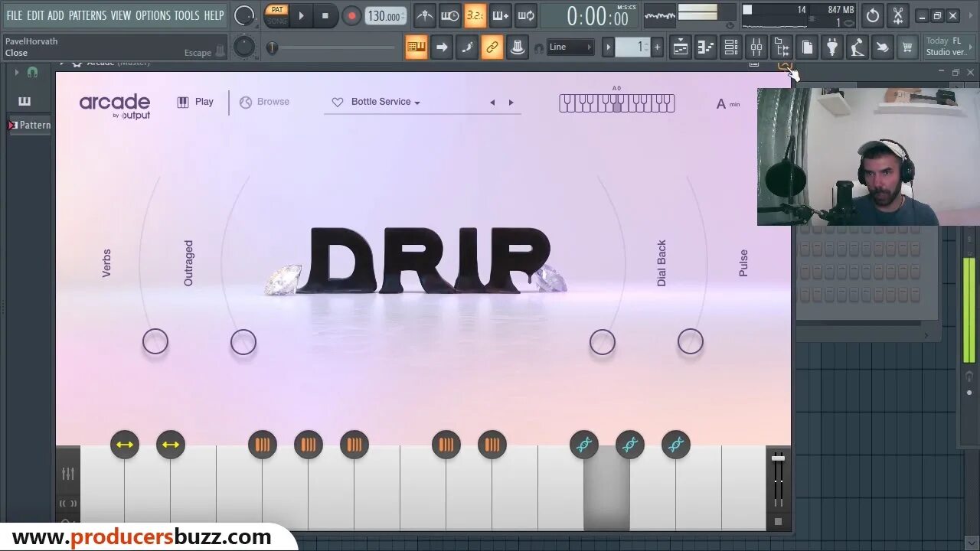
Task: Open the TOOLS menu
Action: point(187,15)
